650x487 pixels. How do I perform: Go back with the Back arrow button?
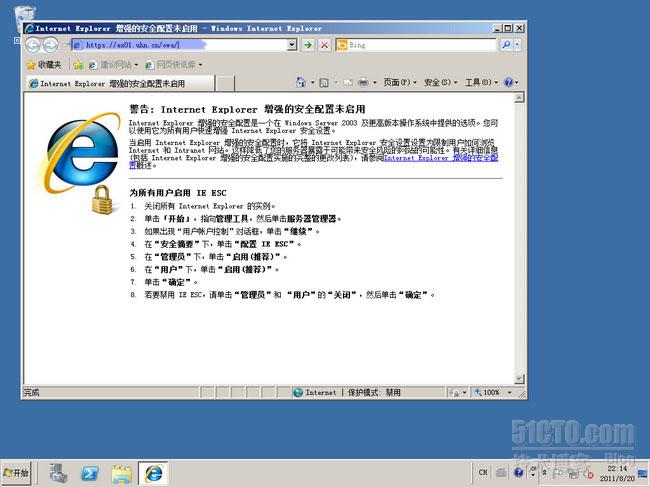[33, 45]
